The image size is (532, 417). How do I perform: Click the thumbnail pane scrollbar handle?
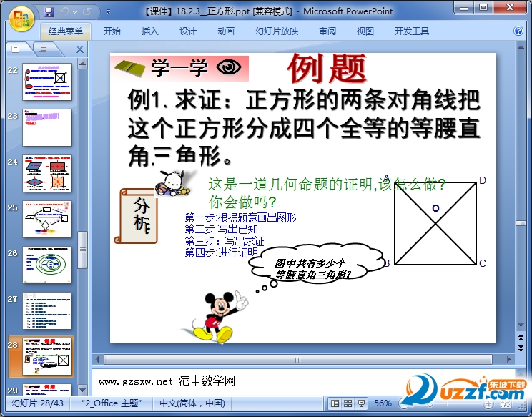pos(82,250)
